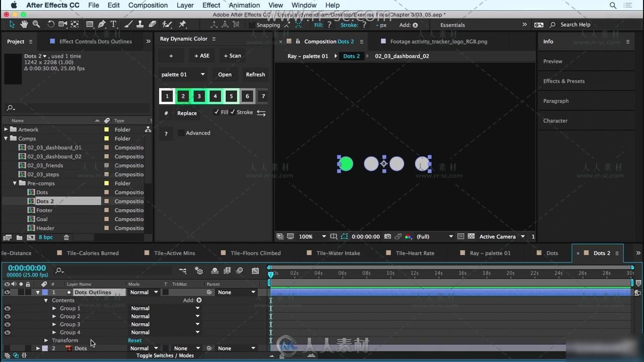The image size is (644, 362).
Task: Expand the Artwork folder
Action: point(6,130)
